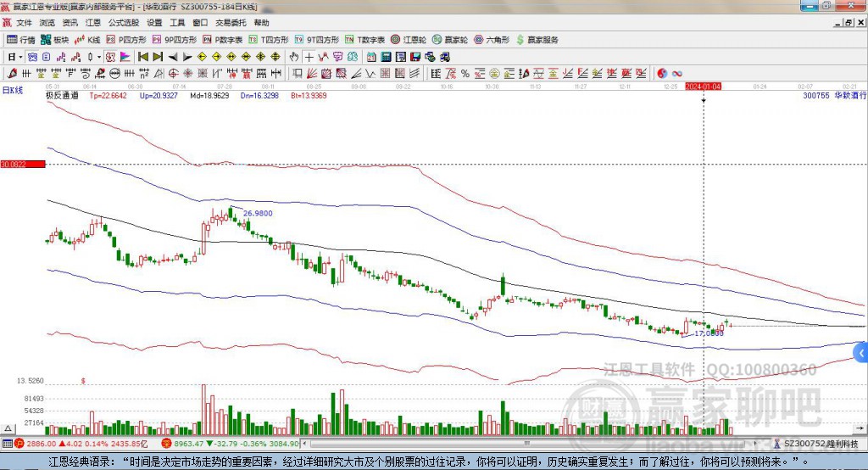868x470 pixels.
Task: Restore the inner document window
Action: [848, 23]
